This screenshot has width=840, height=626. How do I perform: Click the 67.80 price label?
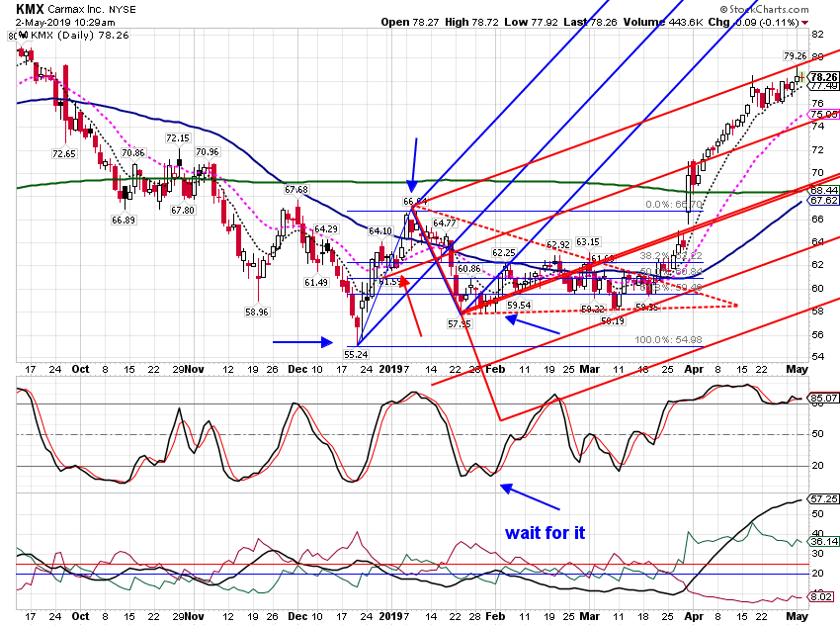[183, 210]
